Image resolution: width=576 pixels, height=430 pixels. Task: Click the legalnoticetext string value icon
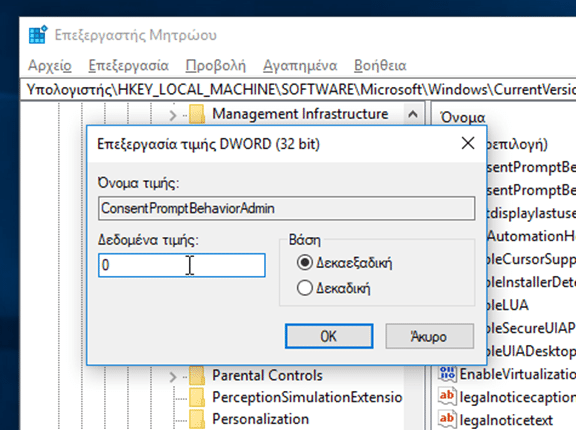447,419
